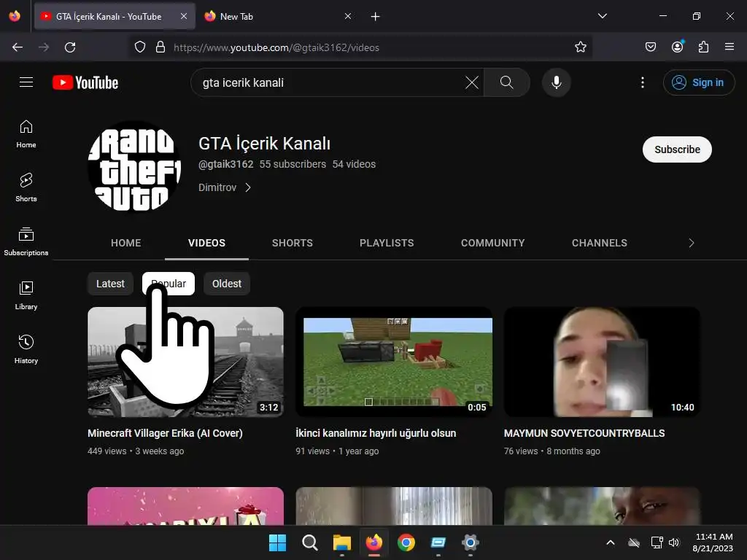Screen dimensions: 747x560
Task: Open İkinci kanalımız hayırlı uğurlu olsun title
Action: pyautogui.click(x=376, y=433)
